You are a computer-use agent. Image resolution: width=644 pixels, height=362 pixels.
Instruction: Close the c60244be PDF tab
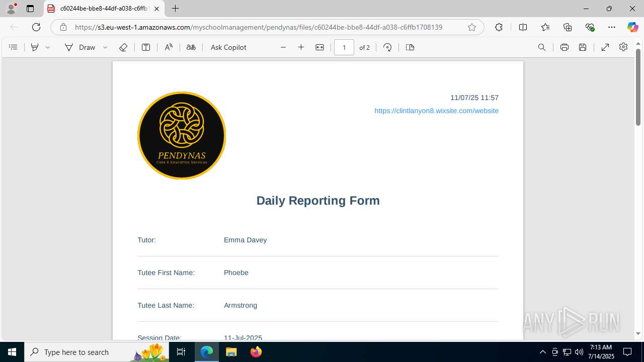click(x=156, y=9)
